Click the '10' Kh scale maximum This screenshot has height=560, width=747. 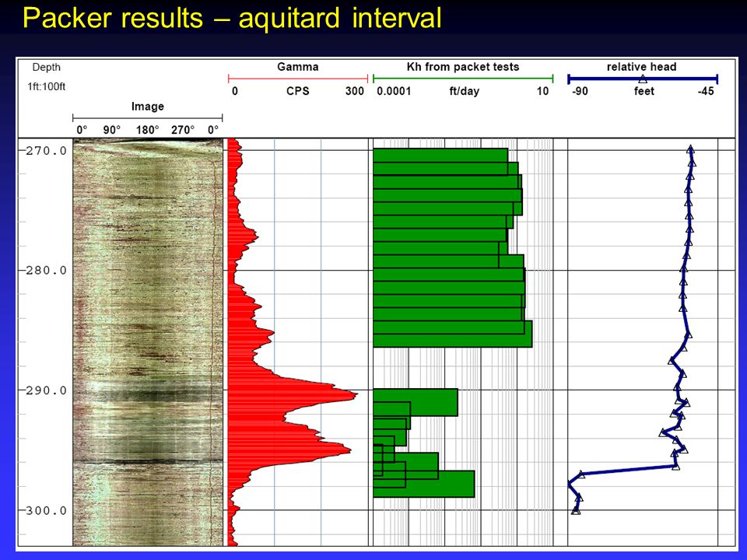542,91
